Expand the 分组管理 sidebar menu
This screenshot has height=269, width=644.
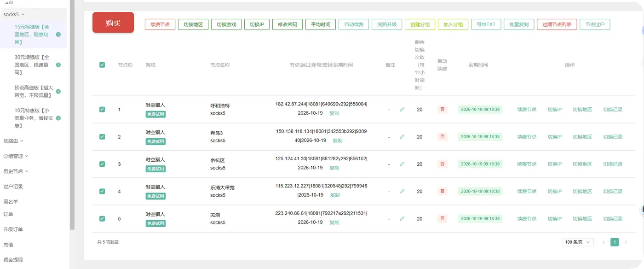(16, 156)
